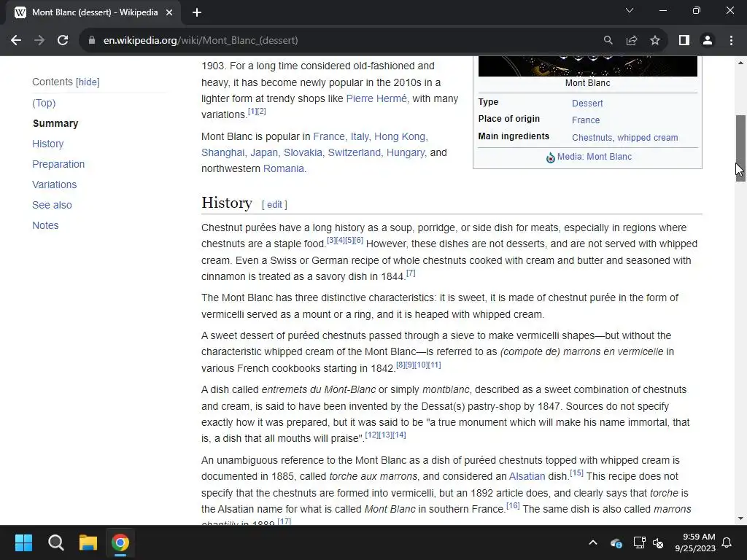Click the browser forward arrow
The image size is (747, 560).
[39, 41]
